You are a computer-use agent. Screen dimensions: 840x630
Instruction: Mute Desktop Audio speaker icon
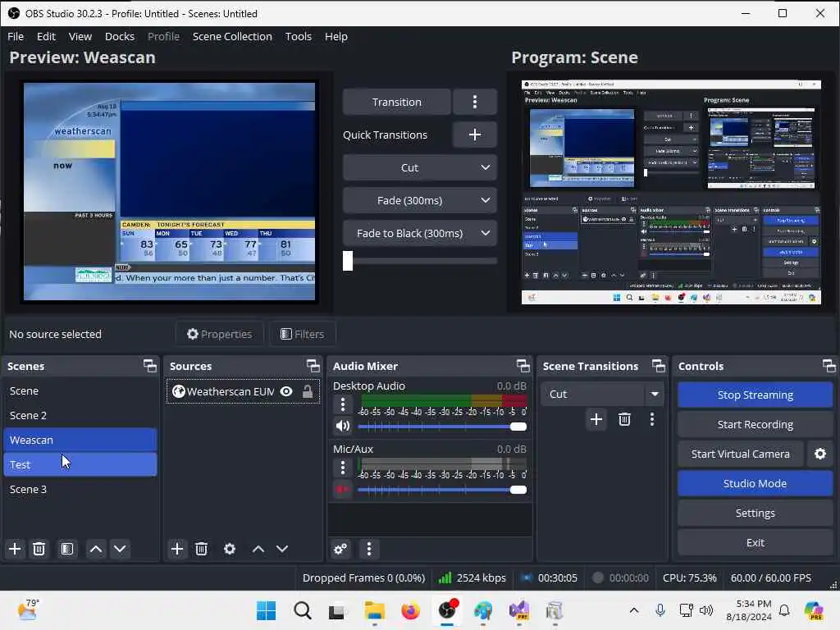click(x=343, y=427)
